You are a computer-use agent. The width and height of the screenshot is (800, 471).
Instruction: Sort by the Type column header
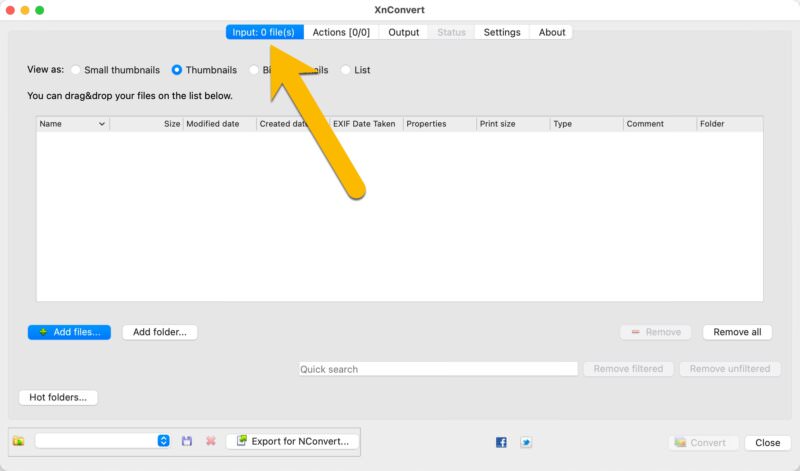pyautogui.click(x=587, y=124)
